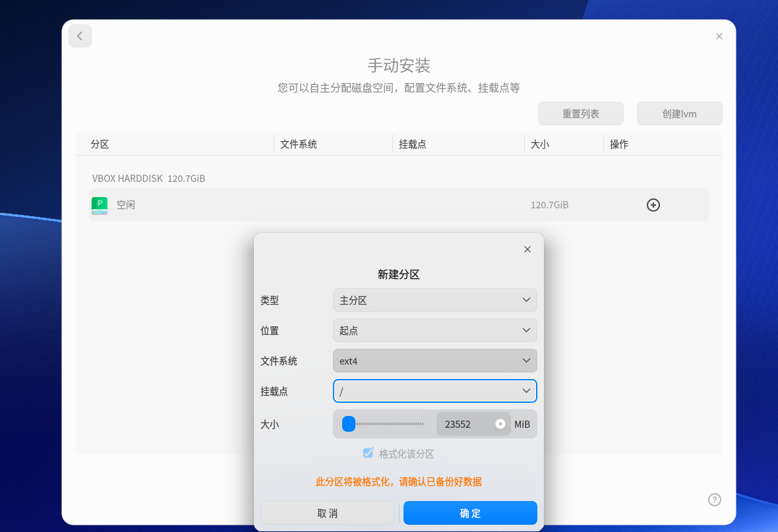Close the 新建分区 dialog

pyautogui.click(x=527, y=249)
